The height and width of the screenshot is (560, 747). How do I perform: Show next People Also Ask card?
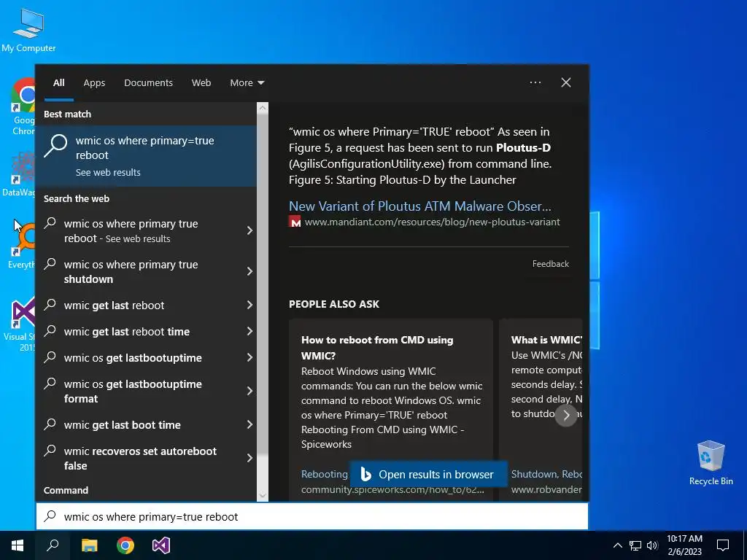click(566, 415)
